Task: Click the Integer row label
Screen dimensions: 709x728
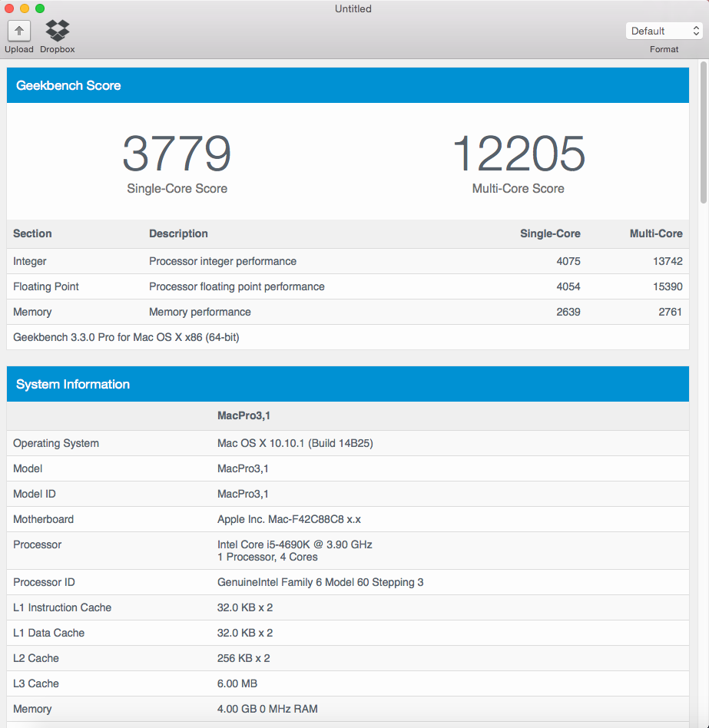Action: pos(30,261)
